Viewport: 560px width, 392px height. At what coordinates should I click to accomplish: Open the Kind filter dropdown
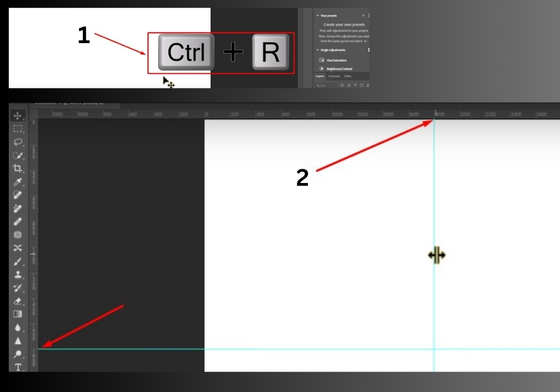point(326,85)
